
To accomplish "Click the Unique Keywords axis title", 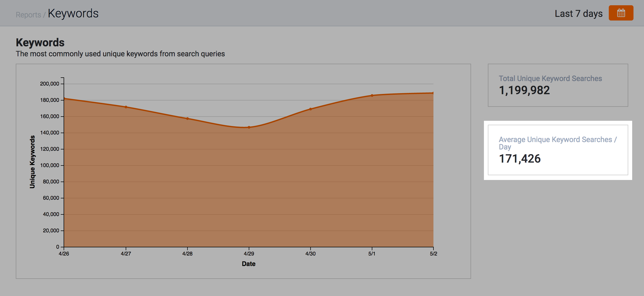I will pyautogui.click(x=32, y=162).
